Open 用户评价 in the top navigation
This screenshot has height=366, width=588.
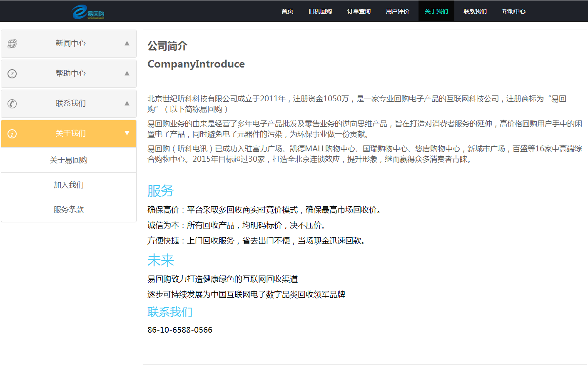(x=398, y=11)
